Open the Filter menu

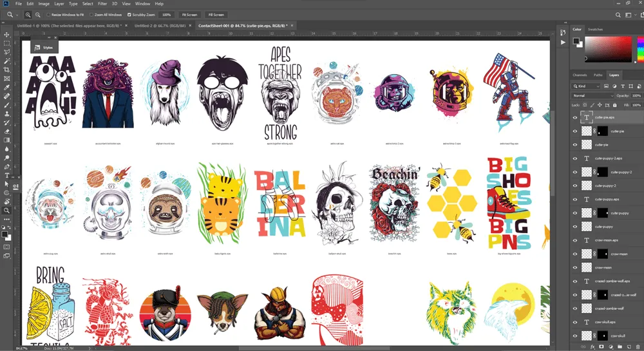pyautogui.click(x=102, y=4)
